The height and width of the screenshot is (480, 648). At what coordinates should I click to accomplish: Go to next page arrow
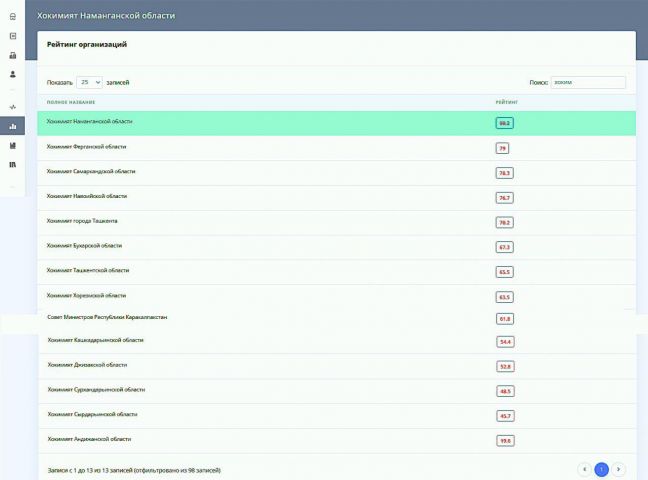click(619, 468)
